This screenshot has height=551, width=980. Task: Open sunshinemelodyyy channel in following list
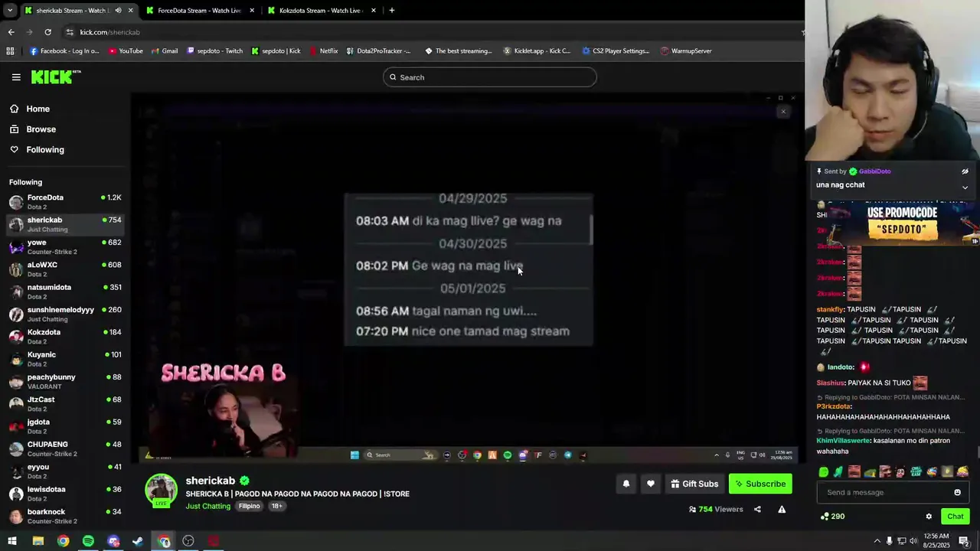pos(66,315)
